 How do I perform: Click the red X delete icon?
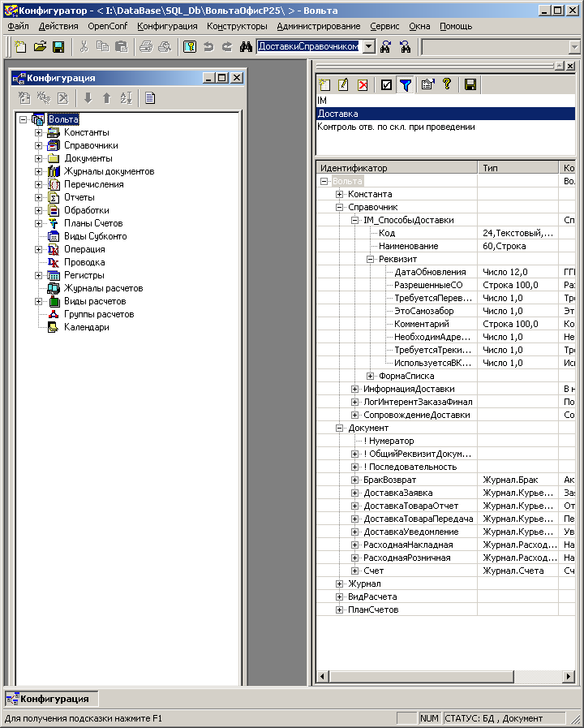[363, 84]
